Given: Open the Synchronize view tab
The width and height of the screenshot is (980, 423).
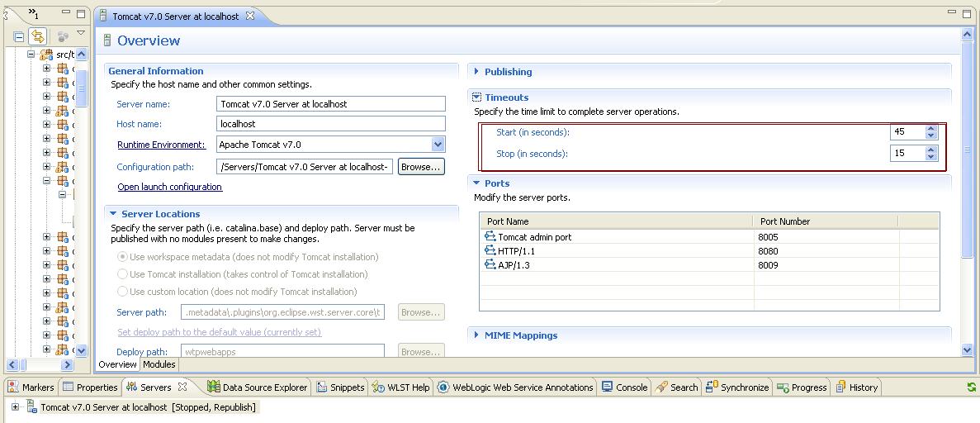Looking at the screenshot, I should [737, 387].
